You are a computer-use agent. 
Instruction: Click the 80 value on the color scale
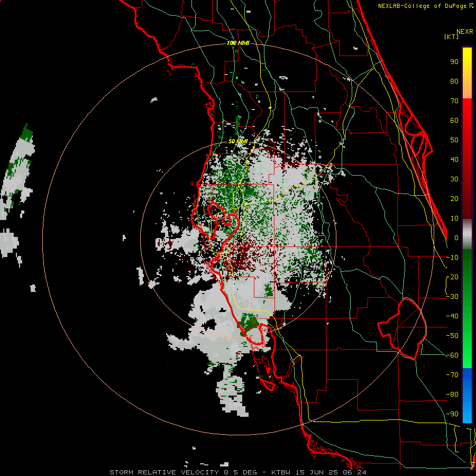454,81
